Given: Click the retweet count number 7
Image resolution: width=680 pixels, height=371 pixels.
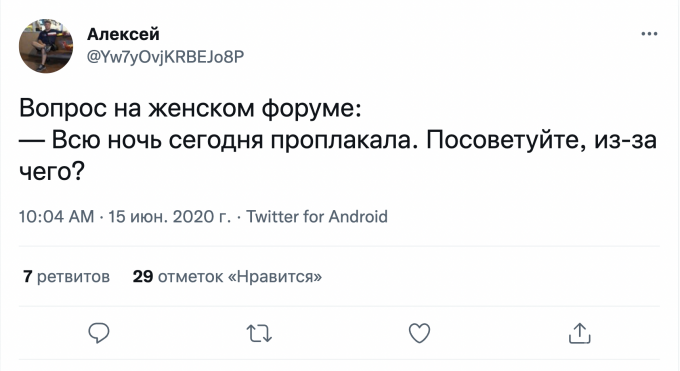Looking at the screenshot, I should pos(28,276).
